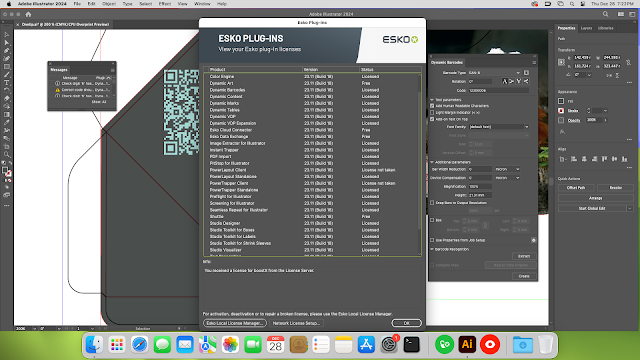This screenshot has width=640, height=360.
Task: Click Fill color swatch in Appearance
Action: tap(561, 101)
